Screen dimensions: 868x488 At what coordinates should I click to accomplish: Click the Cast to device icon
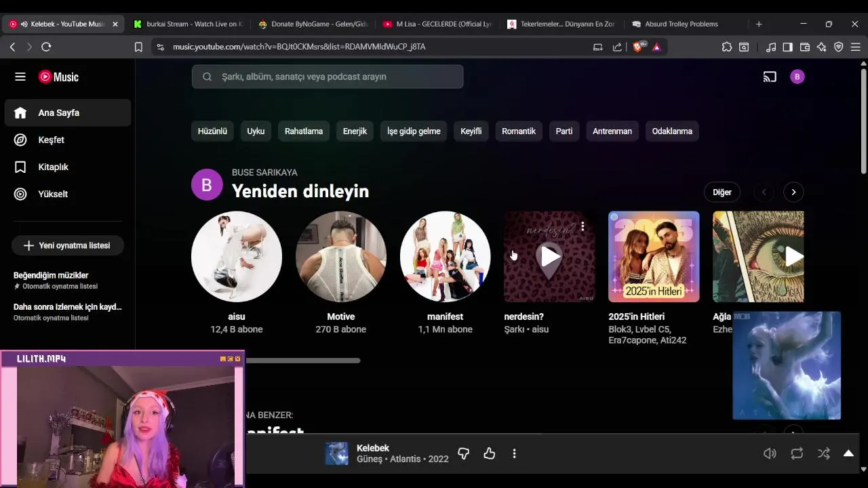point(770,77)
